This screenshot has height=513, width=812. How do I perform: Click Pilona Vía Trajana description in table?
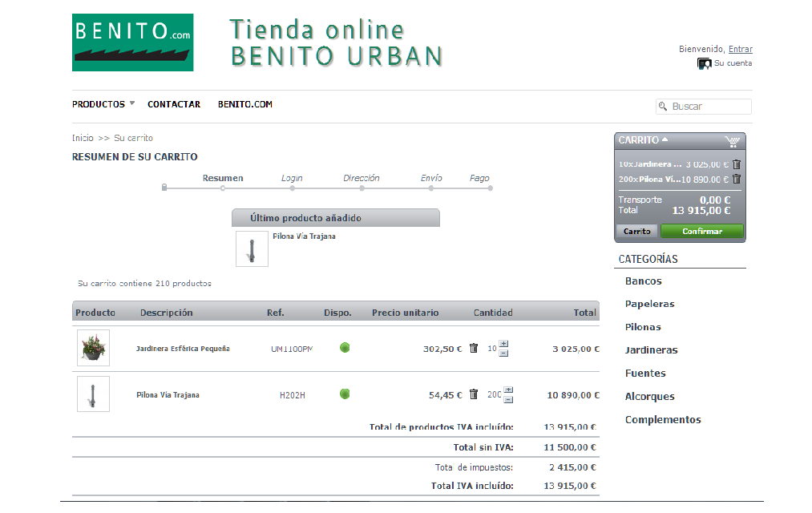point(168,395)
